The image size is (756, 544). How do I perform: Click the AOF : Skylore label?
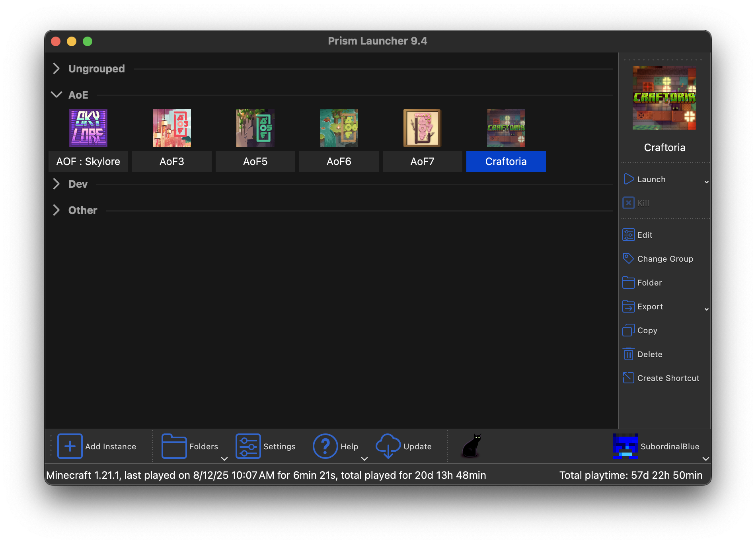click(88, 161)
